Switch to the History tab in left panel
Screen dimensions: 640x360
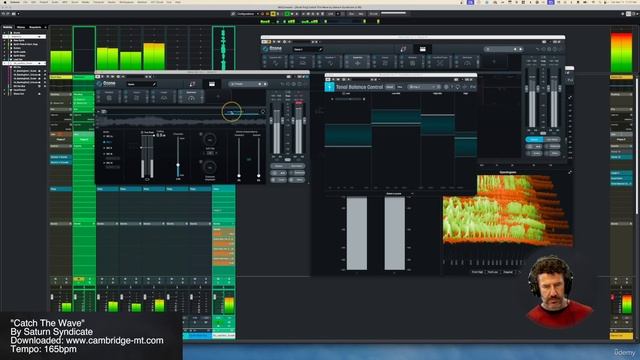[20, 27]
